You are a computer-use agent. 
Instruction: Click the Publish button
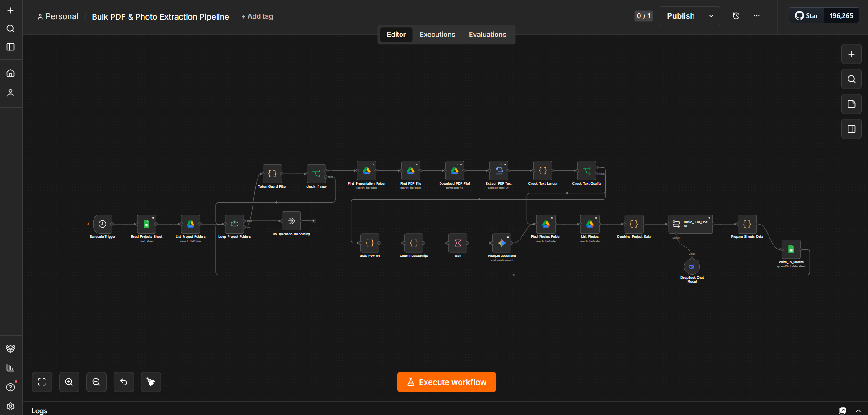click(681, 16)
